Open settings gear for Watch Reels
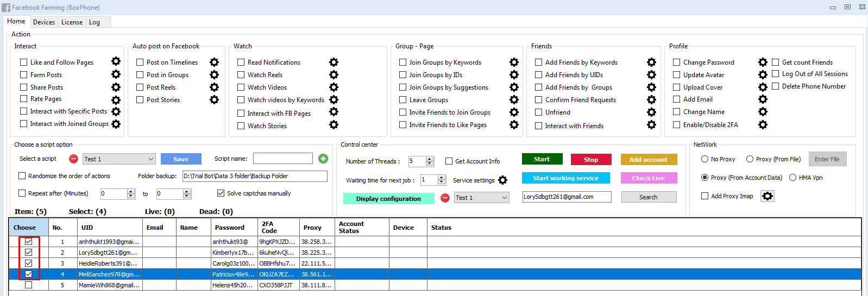 tap(334, 74)
